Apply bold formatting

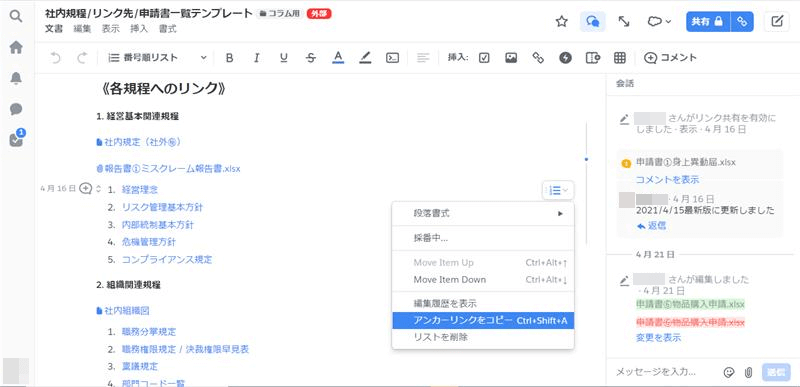(230, 58)
